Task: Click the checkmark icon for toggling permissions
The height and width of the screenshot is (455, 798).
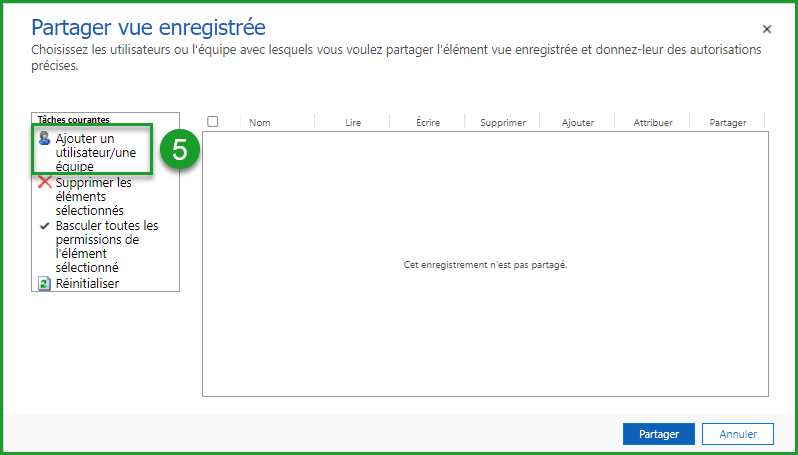Action: [x=44, y=226]
